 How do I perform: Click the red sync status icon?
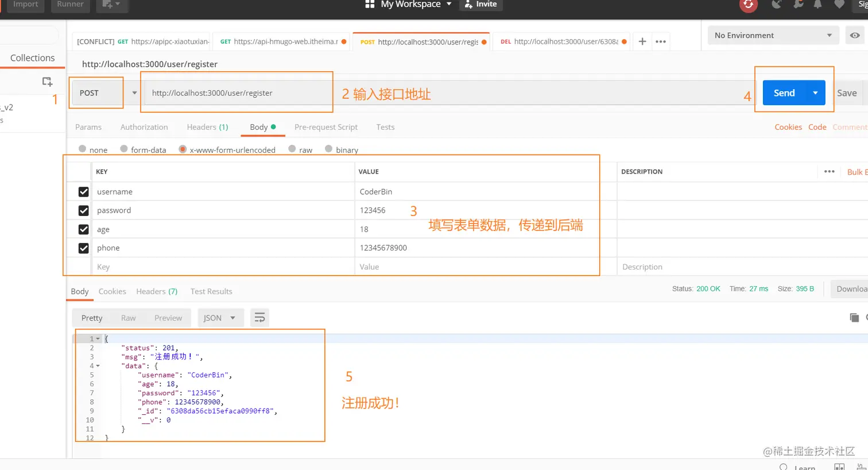(x=748, y=5)
